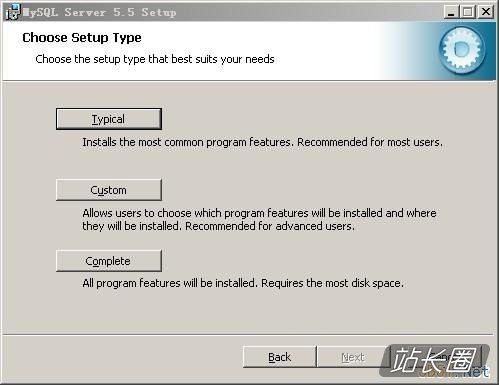Go to previous step with Back
This screenshot has height=385, width=499.
[x=279, y=357]
